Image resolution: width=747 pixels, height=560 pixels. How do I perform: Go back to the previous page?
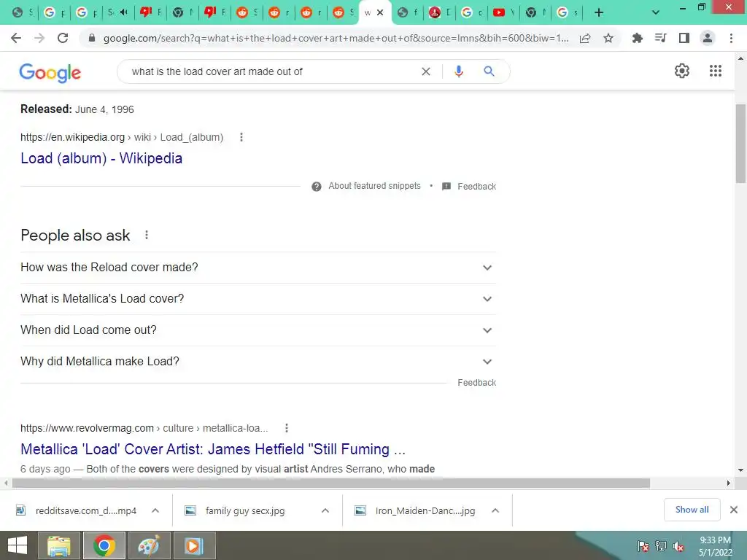(16, 38)
